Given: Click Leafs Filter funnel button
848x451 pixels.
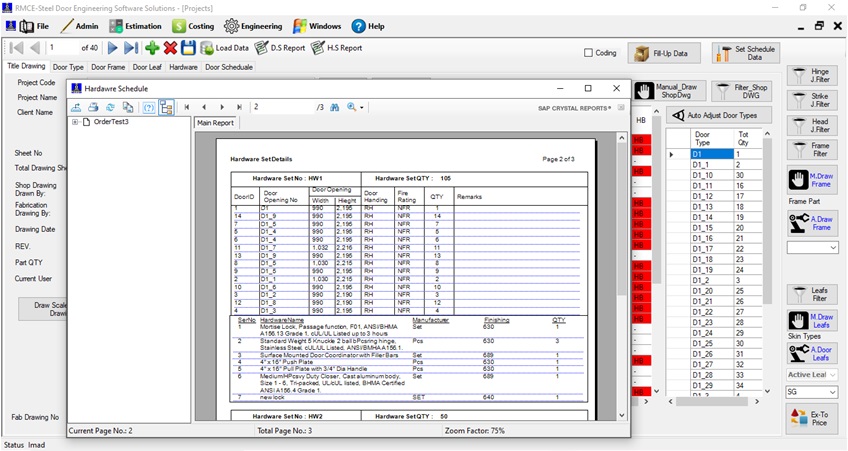Looking at the screenshot, I should point(812,295).
